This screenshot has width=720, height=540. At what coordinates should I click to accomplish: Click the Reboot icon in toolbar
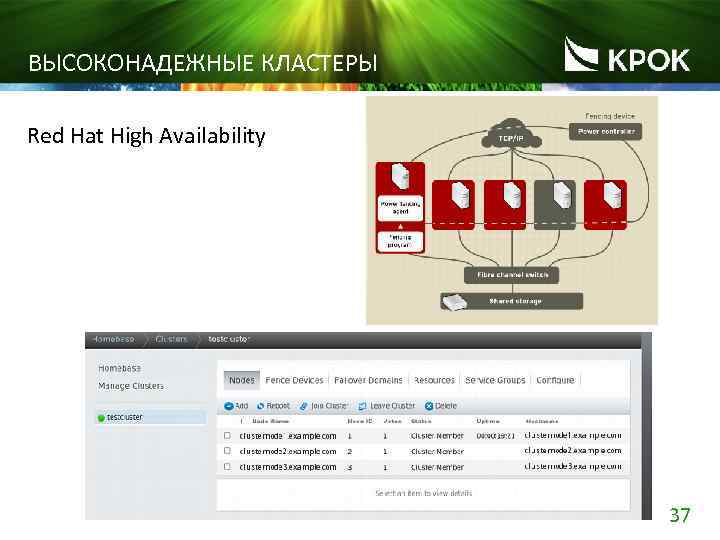click(x=260, y=406)
